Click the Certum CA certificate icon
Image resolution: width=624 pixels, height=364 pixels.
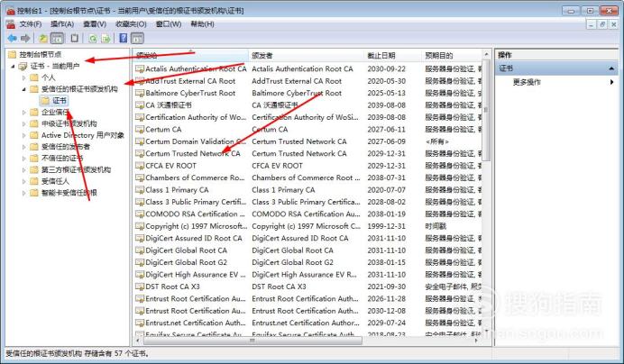[x=139, y=129]
